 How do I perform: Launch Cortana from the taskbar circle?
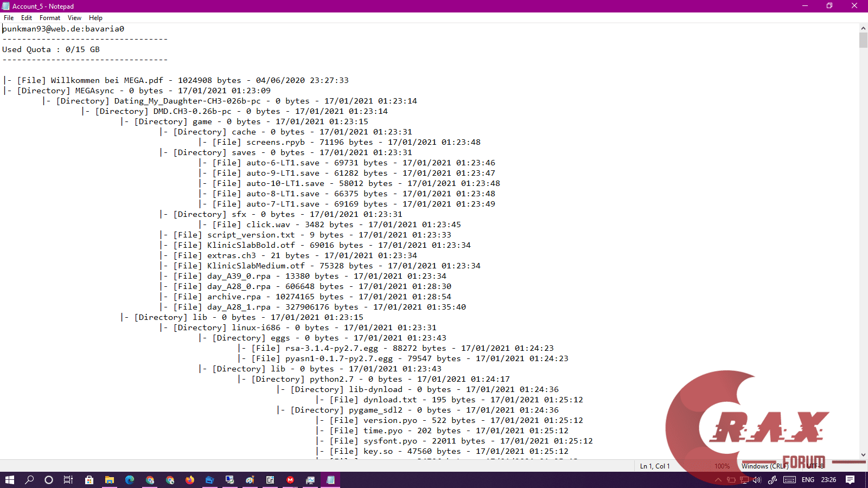pos(49,480)
